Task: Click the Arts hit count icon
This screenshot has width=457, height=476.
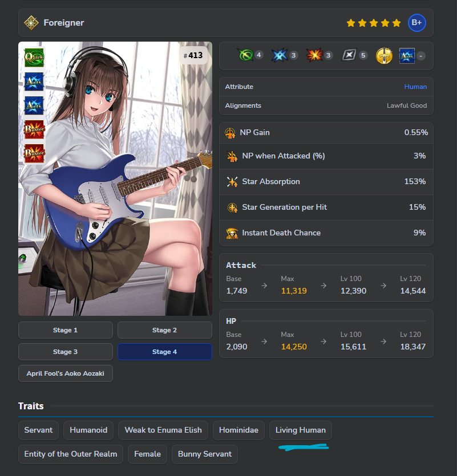Action: (280, 55)
